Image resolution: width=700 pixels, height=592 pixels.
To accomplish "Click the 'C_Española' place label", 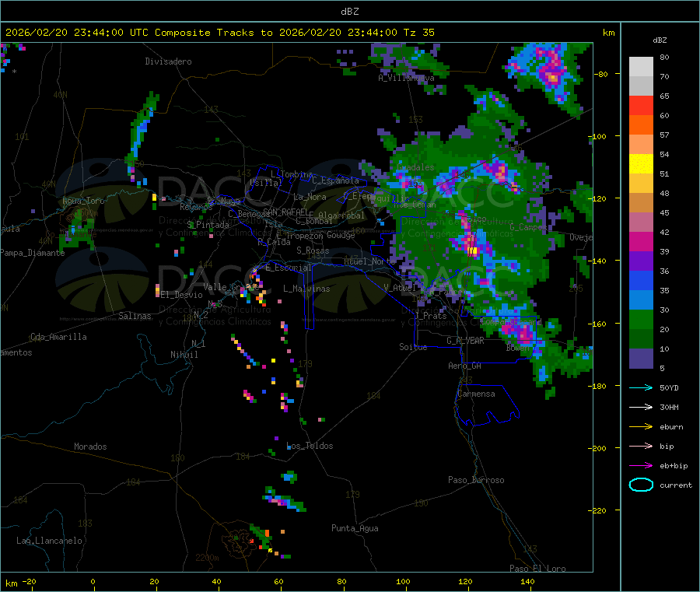I will 336,180.
